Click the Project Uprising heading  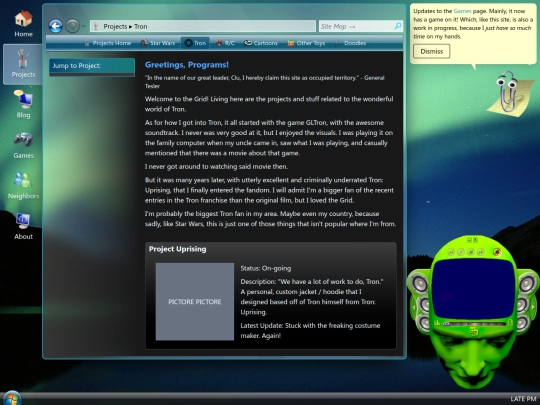[177, 249]
